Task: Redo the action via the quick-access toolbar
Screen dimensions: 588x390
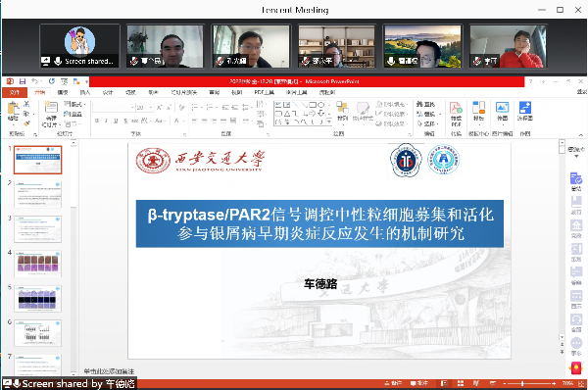Action: coord(52,81)
